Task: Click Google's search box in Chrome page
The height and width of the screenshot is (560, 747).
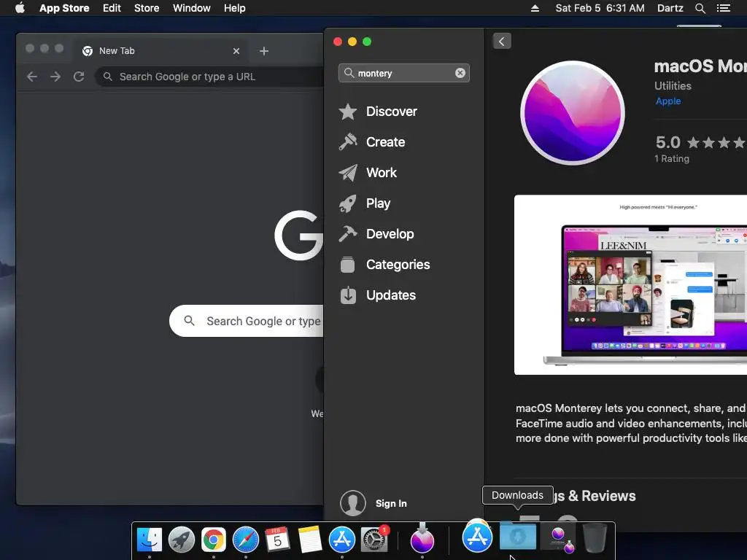Action: [x=247, y=321]
